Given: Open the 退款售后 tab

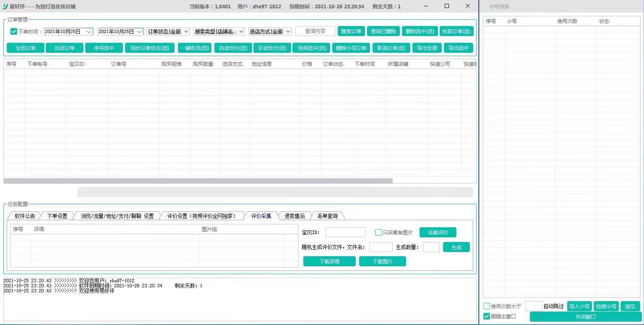Looking at the screenshot, I should [x=295, y=216].
